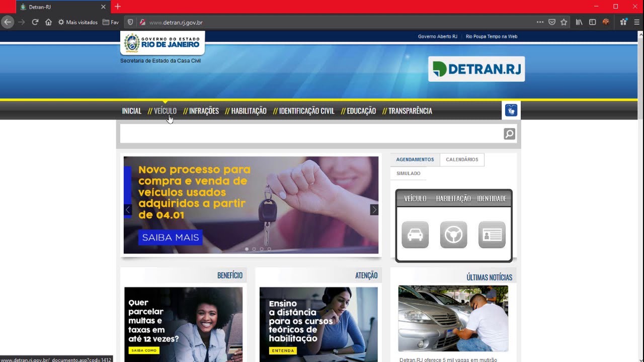This screenshot has width=644, height=362.
Task: Open the INFRAÇÕES menu
Action: pos(204,111)
